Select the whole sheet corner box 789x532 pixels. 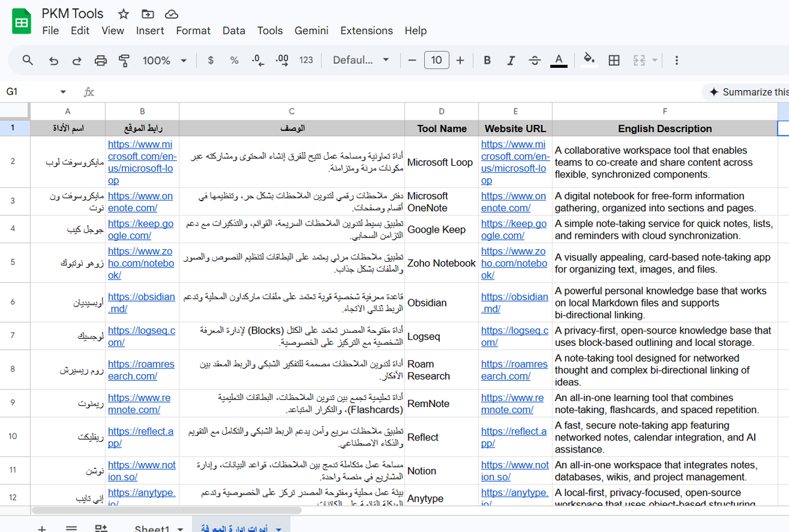pos(15,111)
